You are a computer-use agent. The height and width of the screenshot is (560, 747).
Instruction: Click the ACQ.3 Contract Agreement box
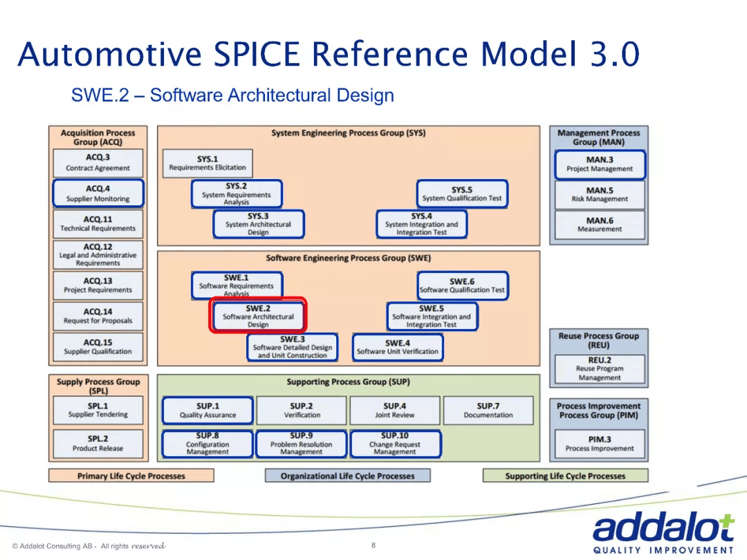98,163
